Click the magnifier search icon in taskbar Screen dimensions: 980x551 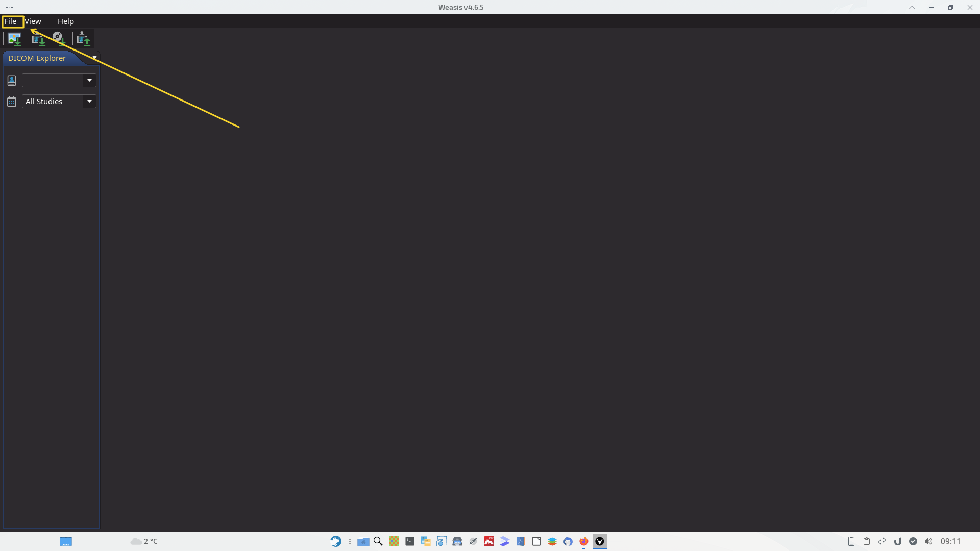coord(378,541)
